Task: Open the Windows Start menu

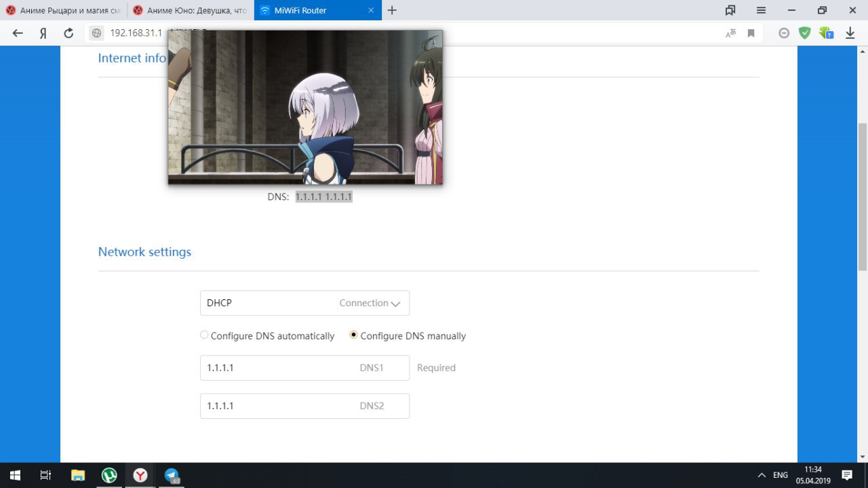Action: point(14,475)
